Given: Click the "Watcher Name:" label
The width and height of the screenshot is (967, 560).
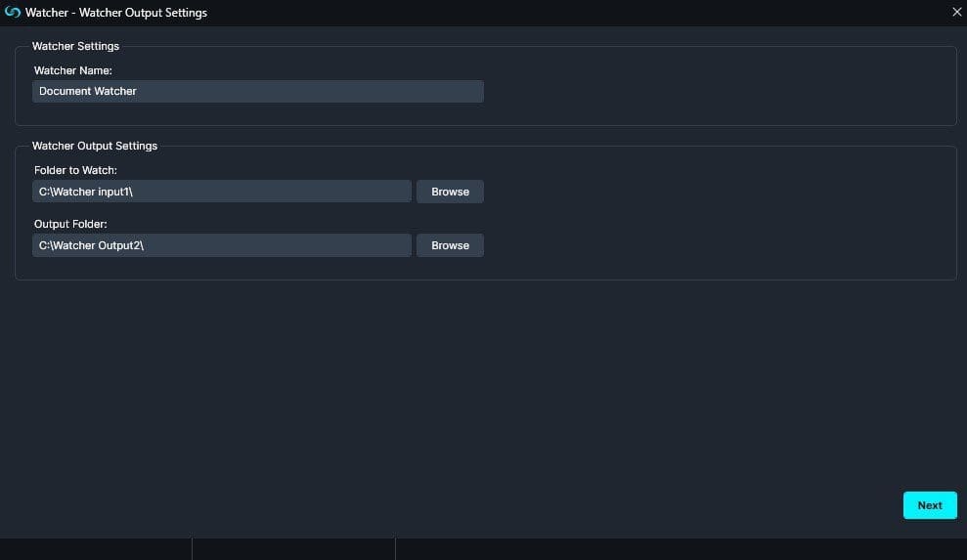Looking at the screenshot, I should (73, 70).
